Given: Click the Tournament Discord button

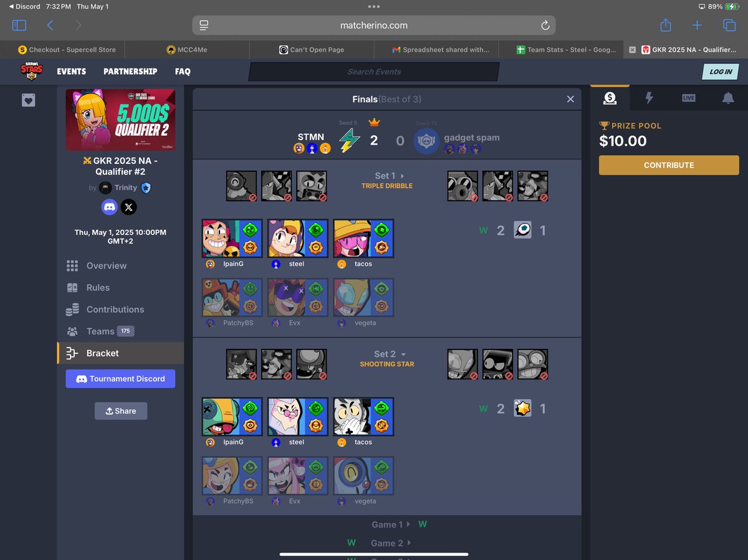Looking at the screenshot, I should click(120, 379).
